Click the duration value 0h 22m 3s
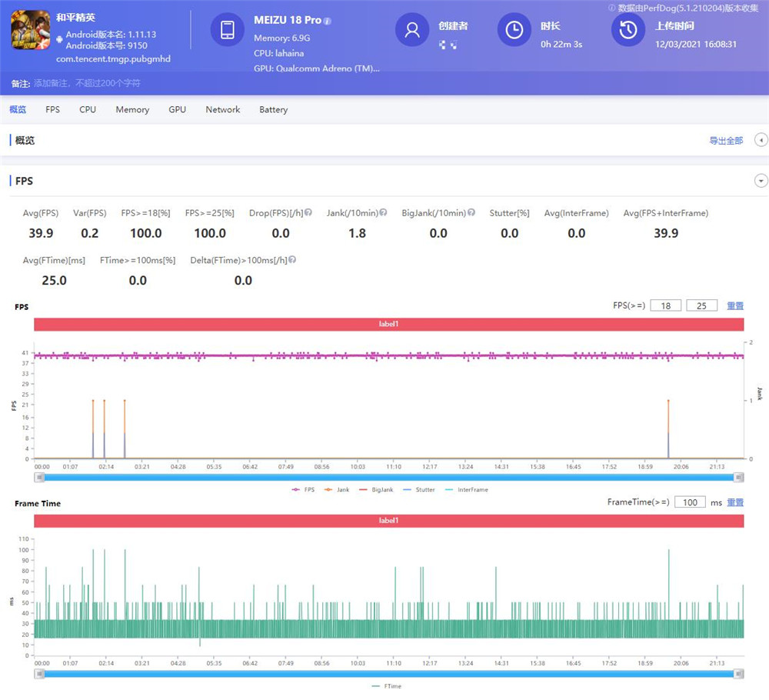Viewport: 769px width, 700px height. click(x=561, y=44)
